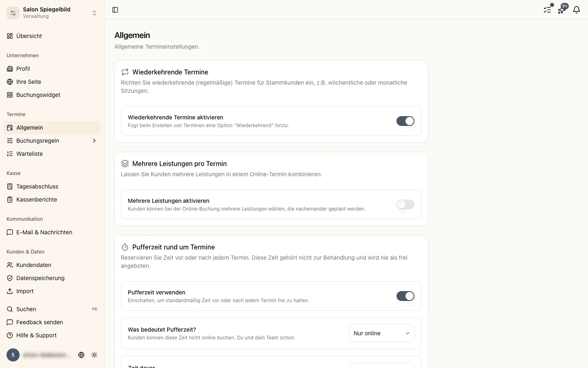588x368 pixels.
Task: Enable Mehrere Leistungen aktivieren switch
Action: pos(405,204)
